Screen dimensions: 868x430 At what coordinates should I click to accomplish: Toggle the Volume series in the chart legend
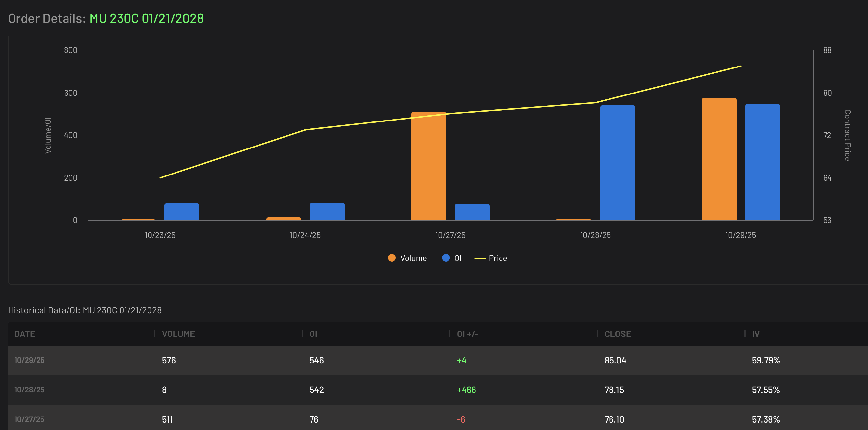(407, 258)
